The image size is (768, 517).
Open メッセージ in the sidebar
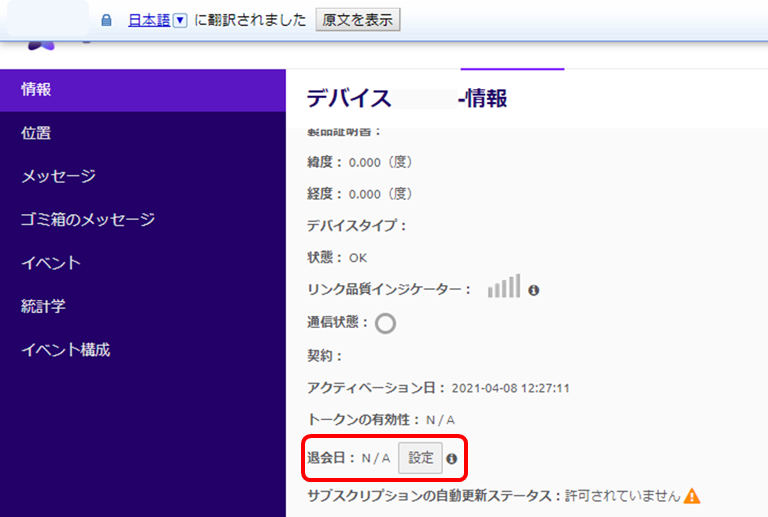pos(143,176)
